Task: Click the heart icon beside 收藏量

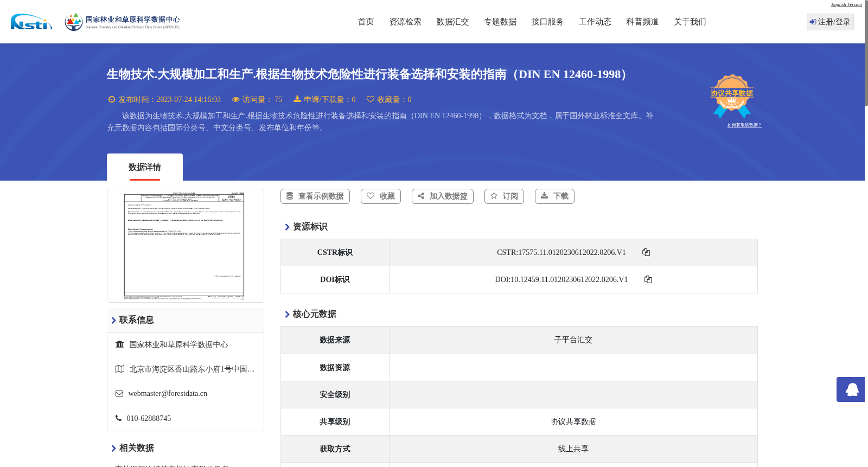Action: [371, 99]
